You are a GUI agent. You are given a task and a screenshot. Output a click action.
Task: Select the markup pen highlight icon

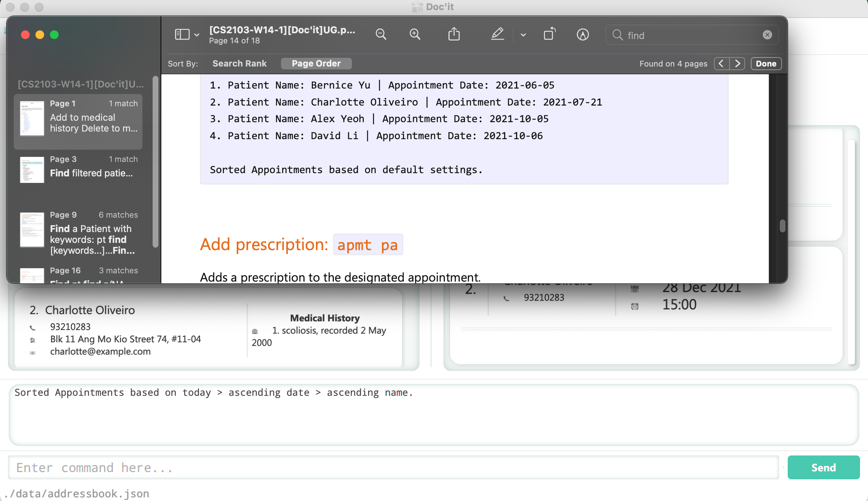click(x=498, y=34)
